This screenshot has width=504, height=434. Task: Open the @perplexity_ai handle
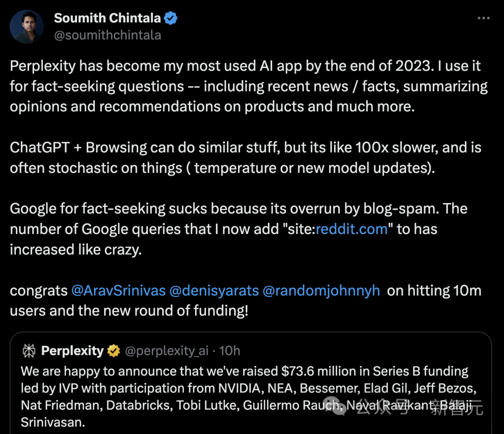click(167, 351)
